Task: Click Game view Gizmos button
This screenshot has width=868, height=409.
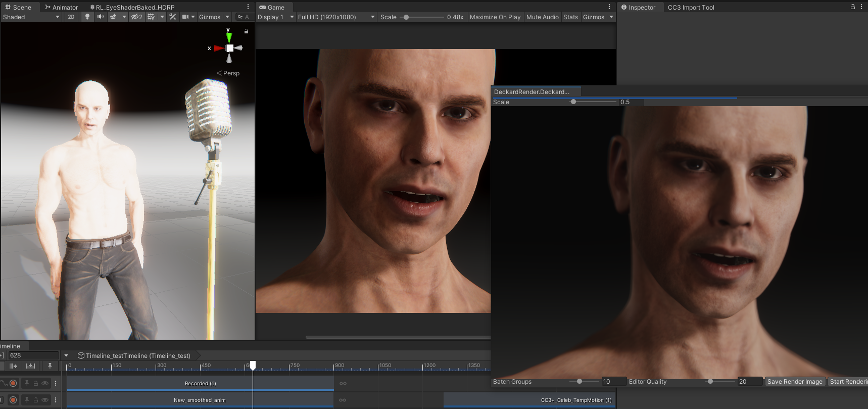Action: point(594,17)
